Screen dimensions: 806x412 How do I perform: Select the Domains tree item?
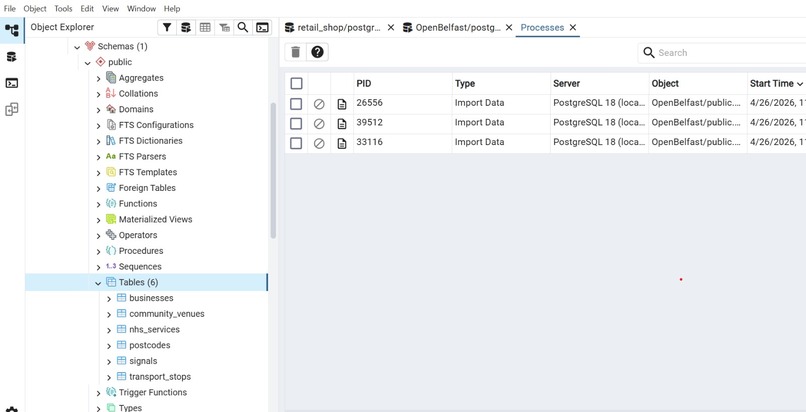click(x=146, y=109)
